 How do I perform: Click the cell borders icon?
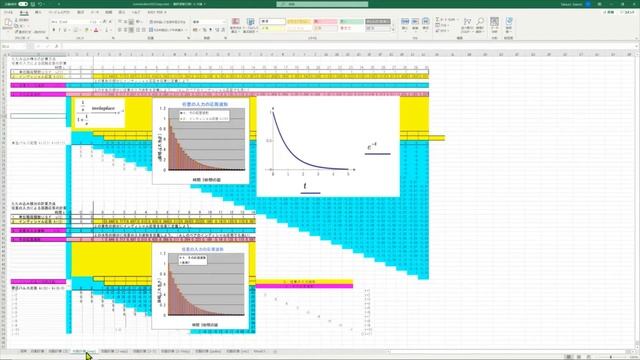76,30
